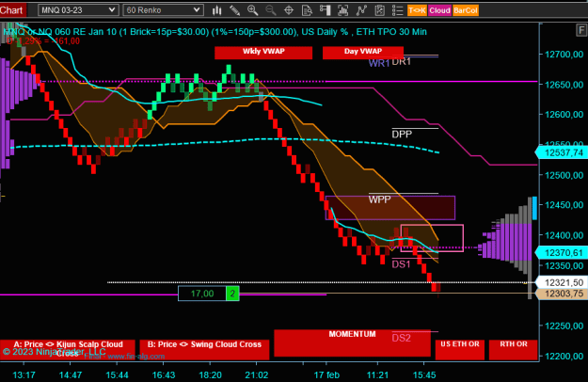Click the 12537,74 cyan price marker
The width and height of the screenshot is (588, 382).
tap(562, 152)
